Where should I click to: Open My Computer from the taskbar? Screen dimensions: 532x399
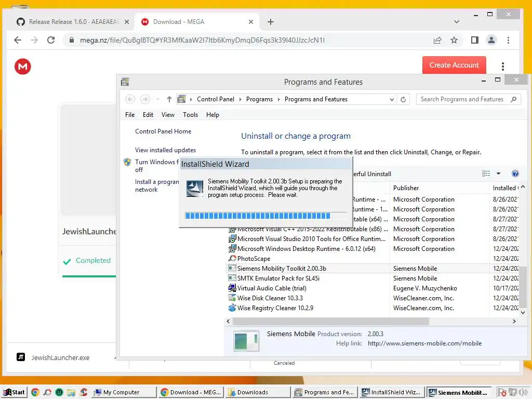[x=124, y=392]
